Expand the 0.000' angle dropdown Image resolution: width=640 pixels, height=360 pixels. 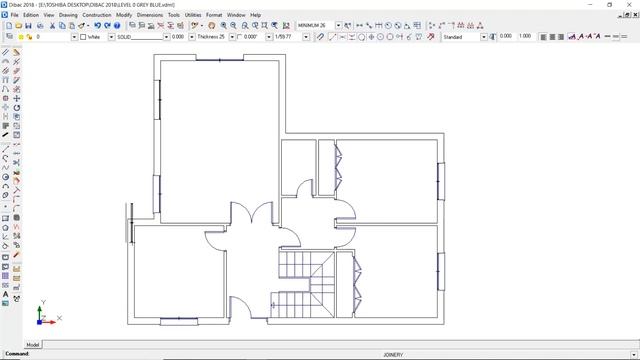pyautogui.click(x=269, y=37)
